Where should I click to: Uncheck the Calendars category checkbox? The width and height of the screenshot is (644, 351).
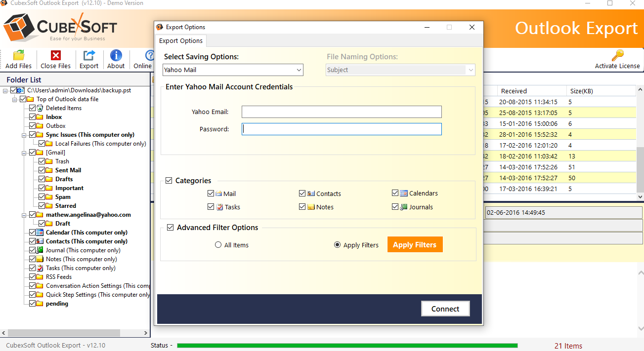395,193
